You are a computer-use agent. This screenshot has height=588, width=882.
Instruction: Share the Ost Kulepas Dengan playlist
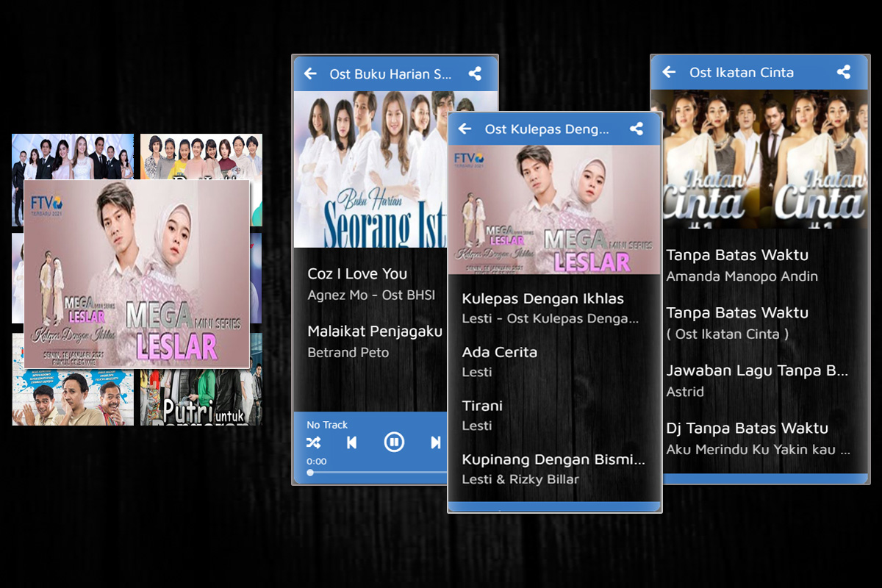click(x=637, y=129)
